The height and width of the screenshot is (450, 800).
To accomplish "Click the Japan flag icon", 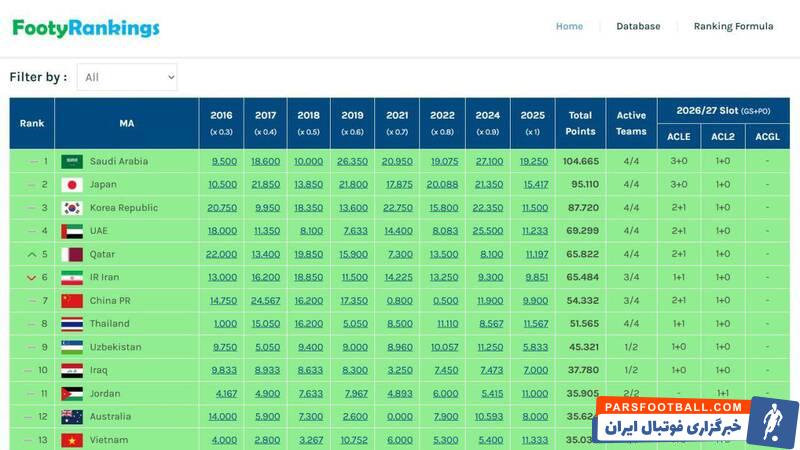I will click(72, 185).
